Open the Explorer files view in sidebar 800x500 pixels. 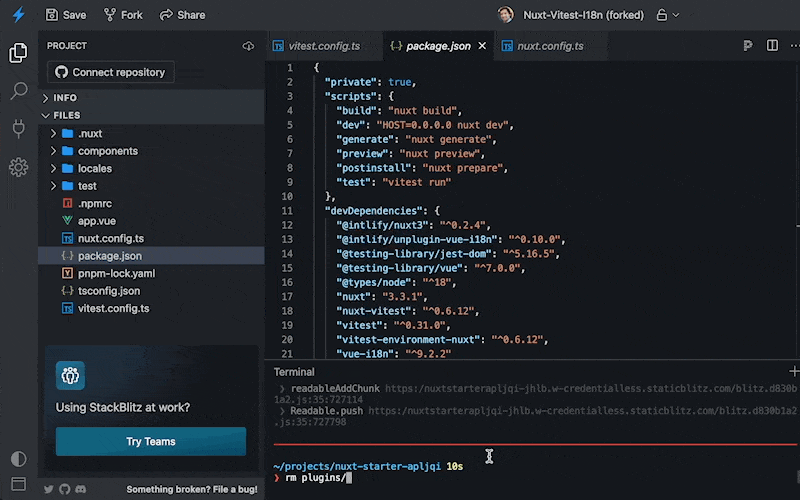point(18,53)
